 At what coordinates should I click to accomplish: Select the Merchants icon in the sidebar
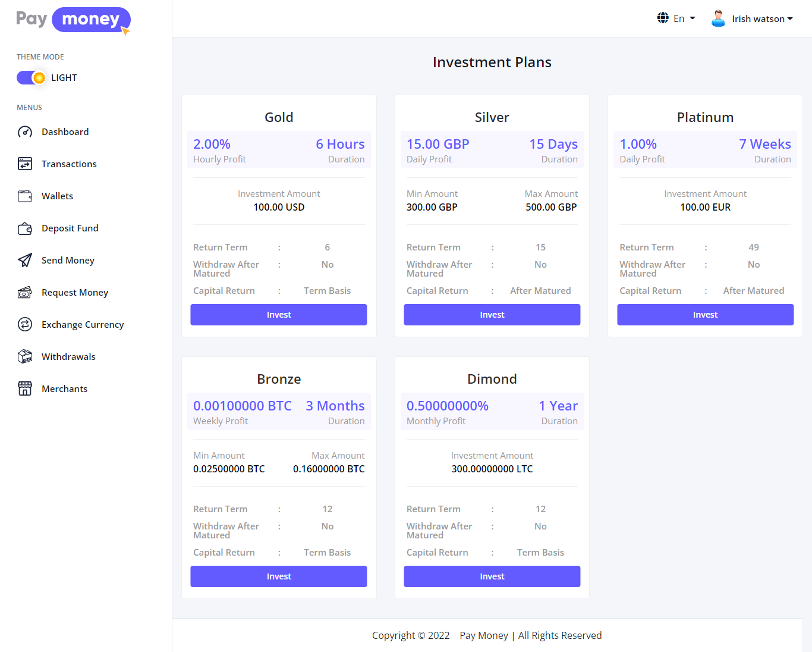25,388
